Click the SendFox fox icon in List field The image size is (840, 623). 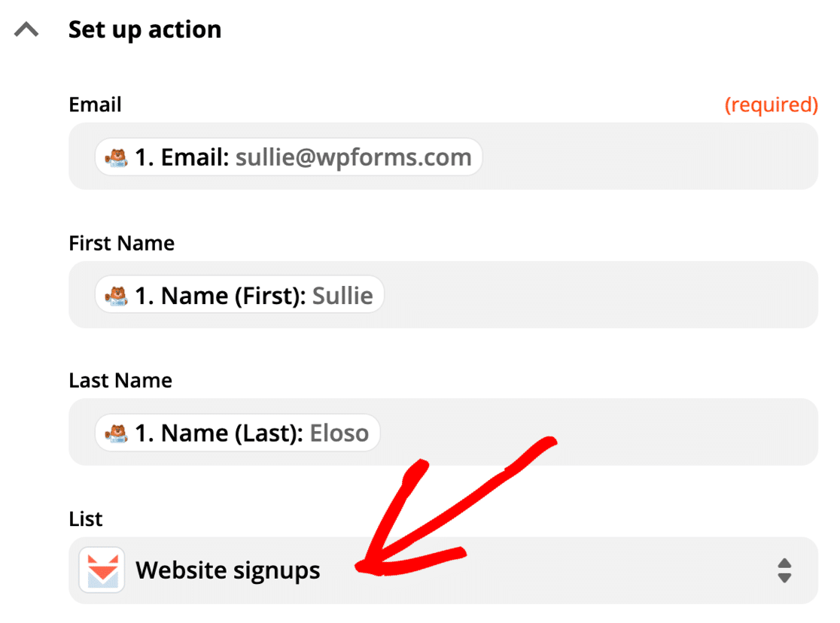(x=102, y=570)
